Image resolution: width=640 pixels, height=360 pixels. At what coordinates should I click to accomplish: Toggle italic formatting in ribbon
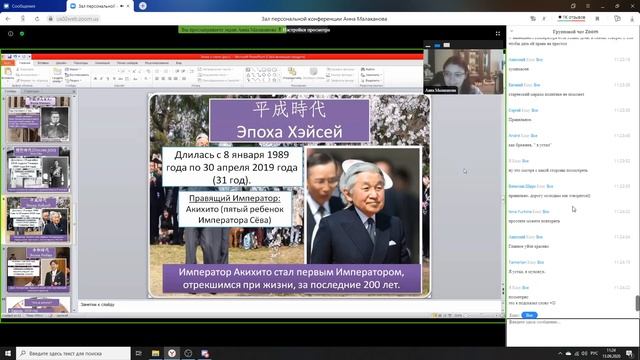tap(102, 79)
